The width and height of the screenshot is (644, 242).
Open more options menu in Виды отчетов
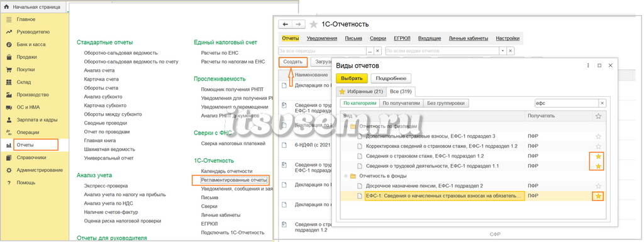(588, 65)
